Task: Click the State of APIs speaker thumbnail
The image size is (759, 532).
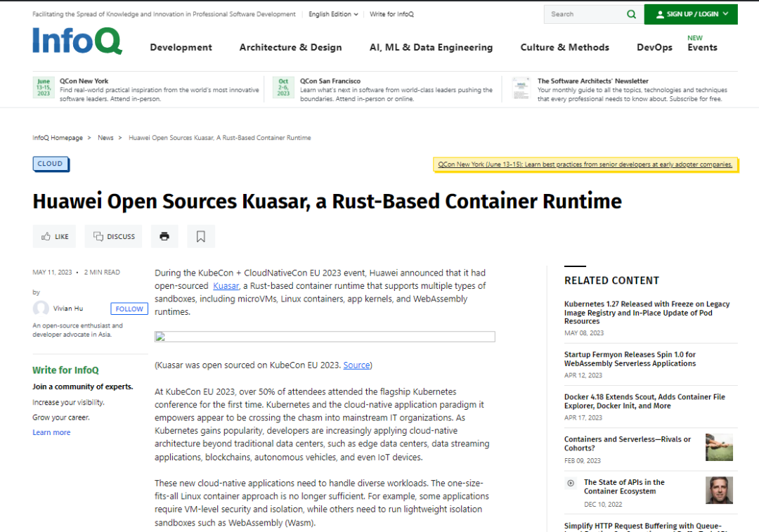Action: click(x=719, y=491)
